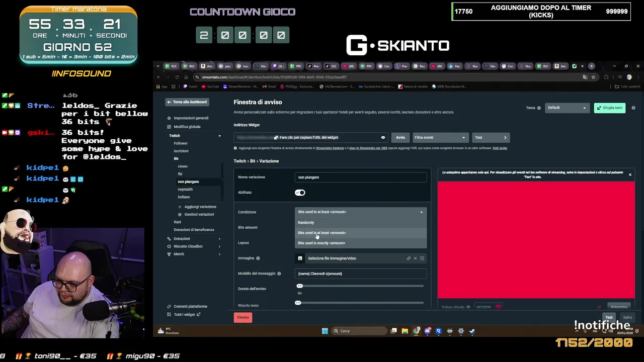
Task: Open the Gmail bookmark
Action: pyautogui.click(x=269, y=86)
